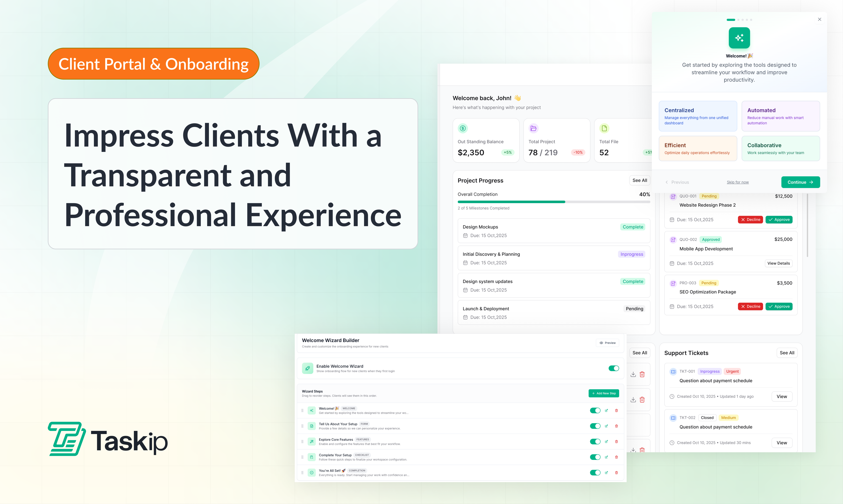Edit the Welcome wizard step
This screenshot has width=843, height=504.
pyautogui.click(x=606, y=411)
